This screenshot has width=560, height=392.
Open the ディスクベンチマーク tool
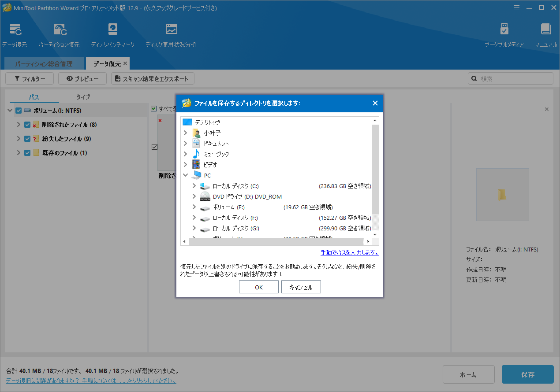point(113,35)
